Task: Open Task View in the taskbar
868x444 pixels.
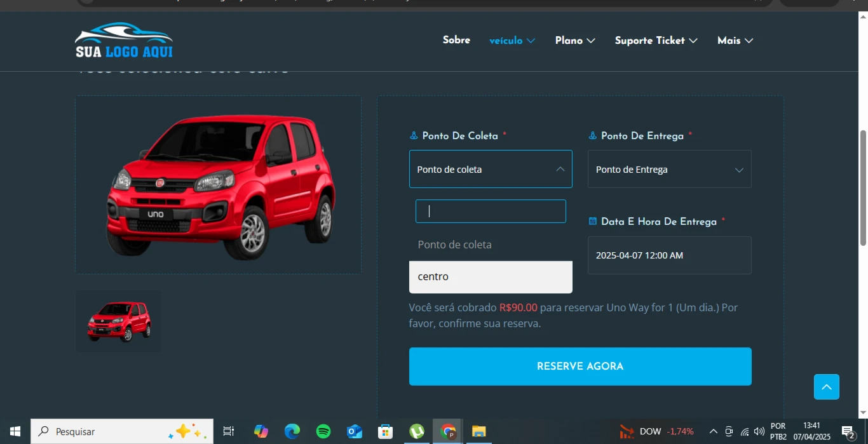Action: 229,431
